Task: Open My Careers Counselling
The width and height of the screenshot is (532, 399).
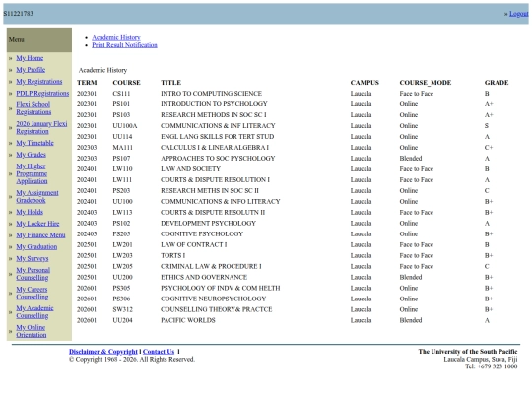Action: 33,293
